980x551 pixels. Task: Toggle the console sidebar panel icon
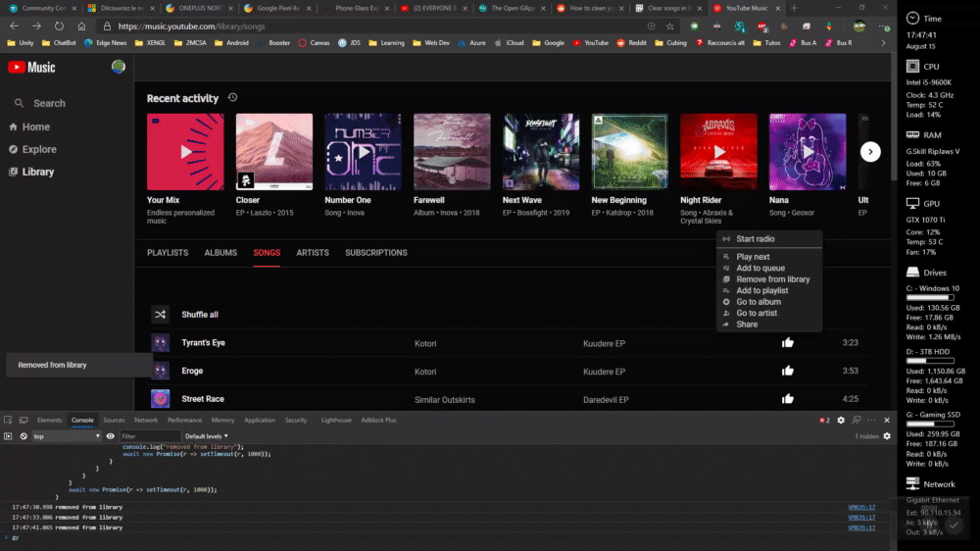point(8,436)
